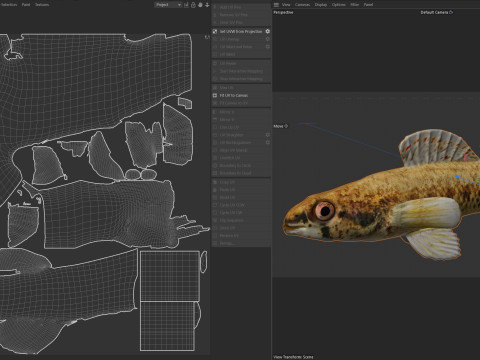The image size is (480, 360).
Task: Stop Interactive Mapping
Action: pyautogui.click(x=241, y=79)
